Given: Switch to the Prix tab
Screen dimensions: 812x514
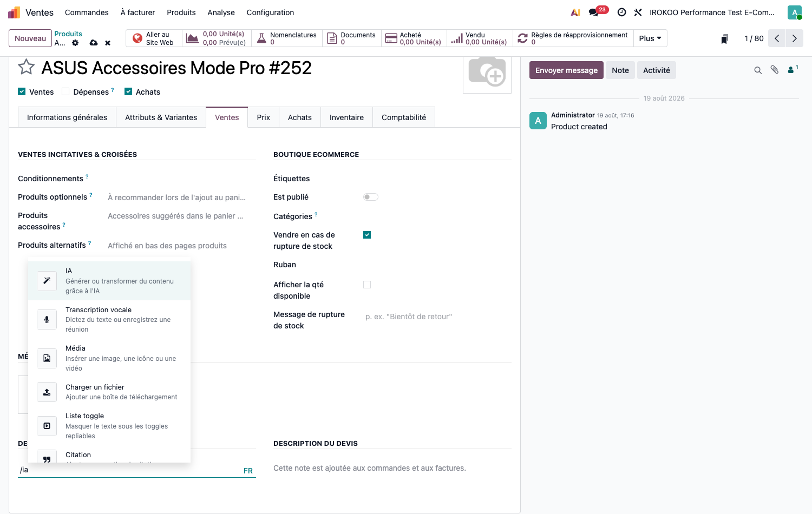Looking at the screenshot, I should click(264, 117).
